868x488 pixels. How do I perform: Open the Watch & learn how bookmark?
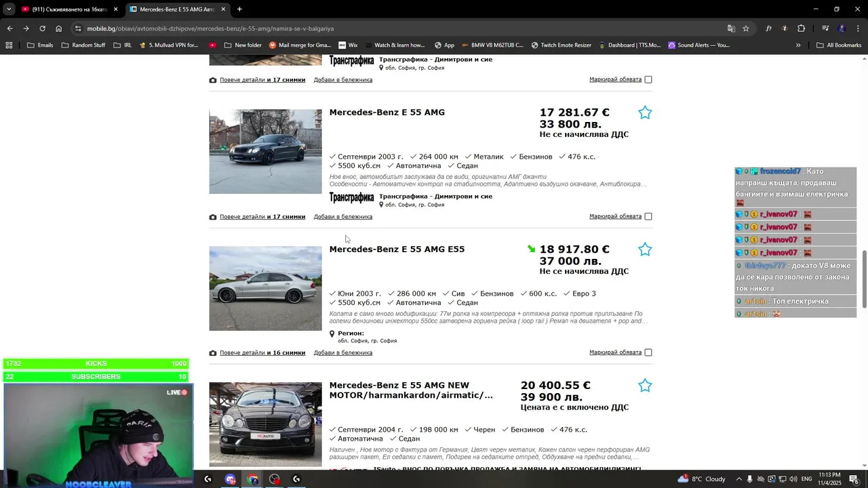394,45
